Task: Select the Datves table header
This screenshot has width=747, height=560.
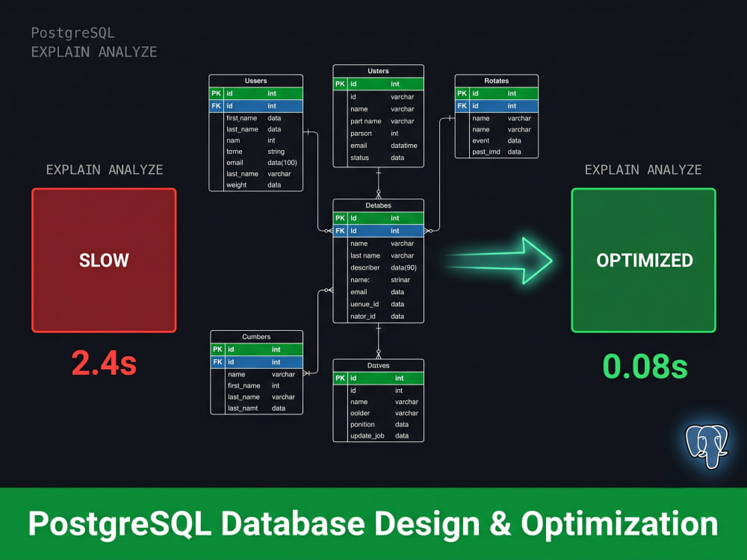Action: click(378, 365)
